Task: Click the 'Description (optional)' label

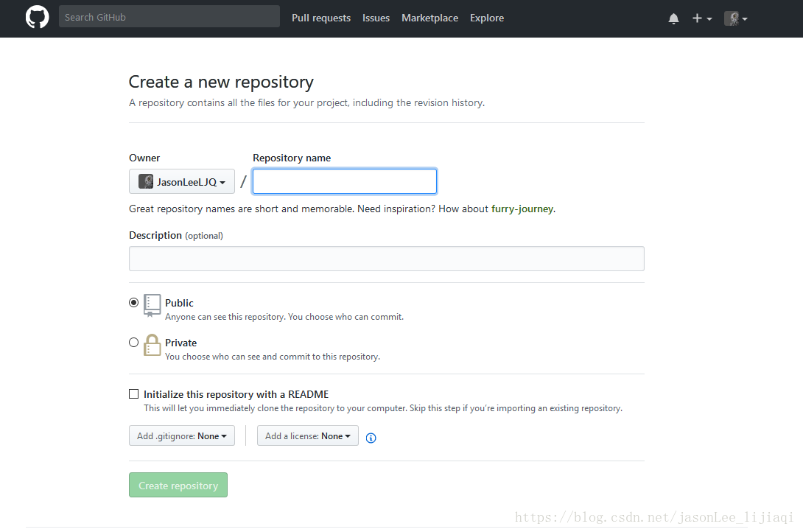Action: (176, 236)
